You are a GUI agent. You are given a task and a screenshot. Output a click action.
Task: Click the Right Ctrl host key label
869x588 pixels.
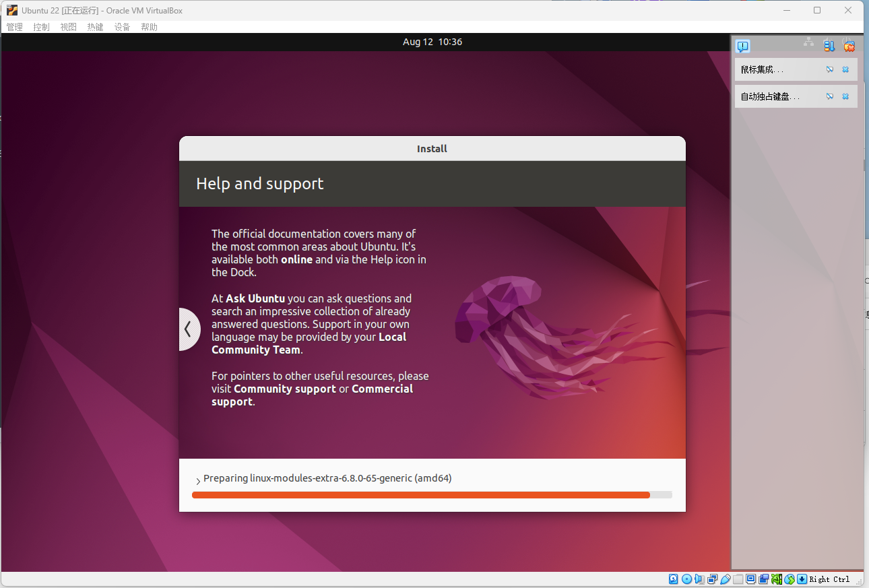point(829,579)
